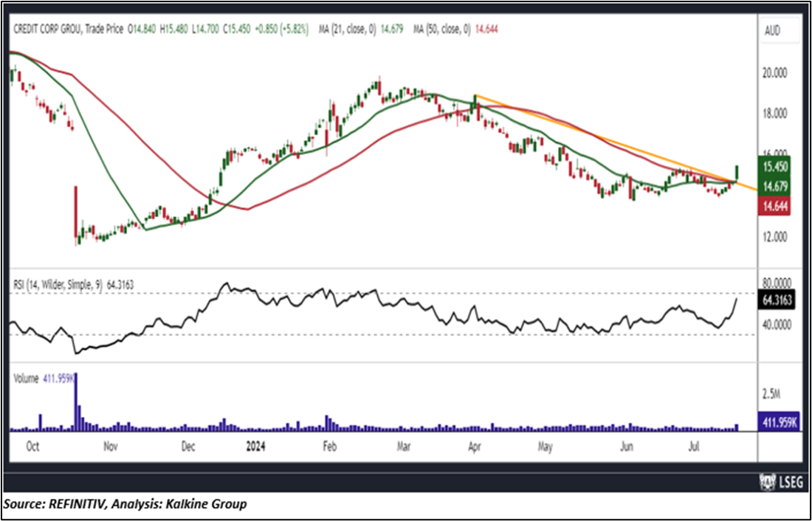The height and width of the screenshot is (521, 812).
Task: Click the 2.5M volume axis label
Action: pyautogui.click(x=770, y=396)
